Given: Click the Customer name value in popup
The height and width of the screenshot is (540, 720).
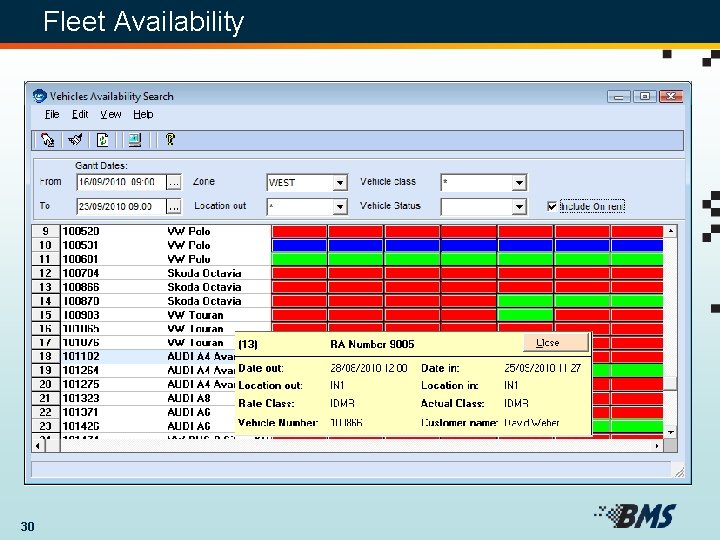Looking at the screenshot, I should [x=532, y=422].
